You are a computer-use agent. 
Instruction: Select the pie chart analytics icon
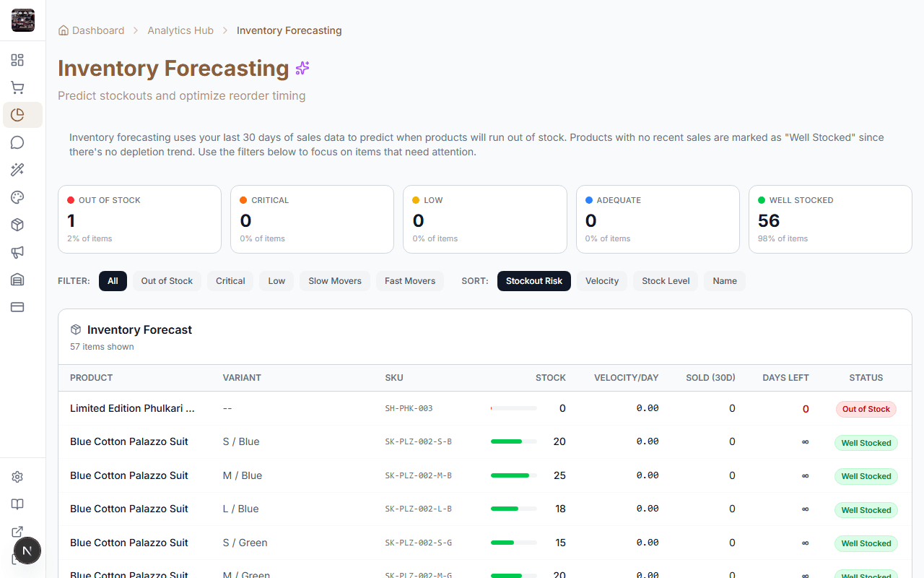(17, 114)
